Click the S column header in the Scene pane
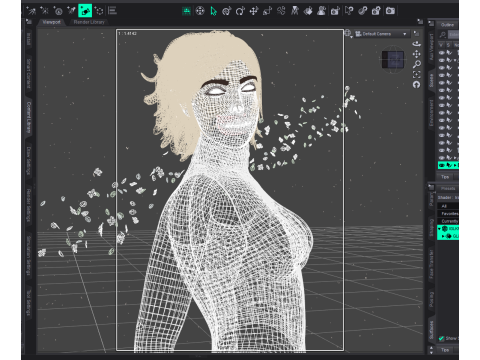The image size is (480, 360). coord(449,45)
